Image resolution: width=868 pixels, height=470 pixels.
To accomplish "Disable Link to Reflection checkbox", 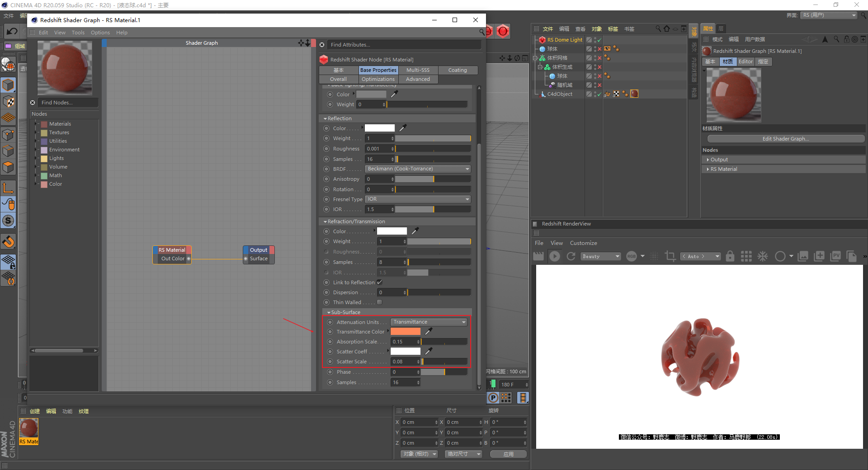I will point(379,282).
